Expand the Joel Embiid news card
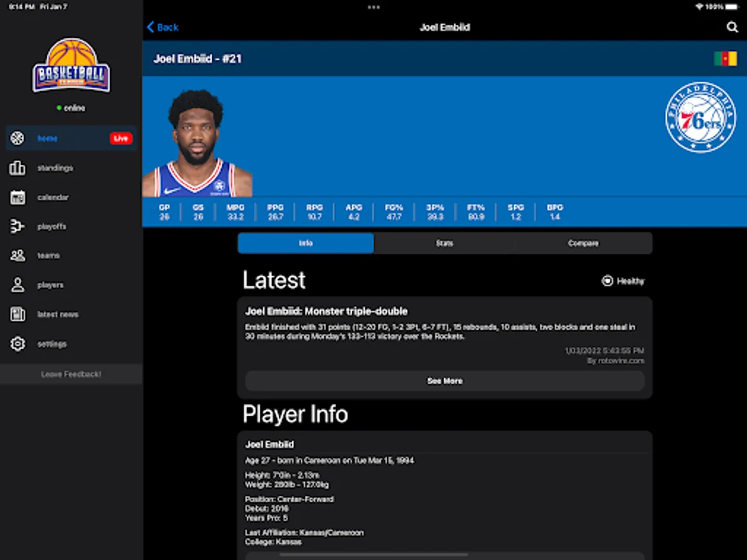 444,380
